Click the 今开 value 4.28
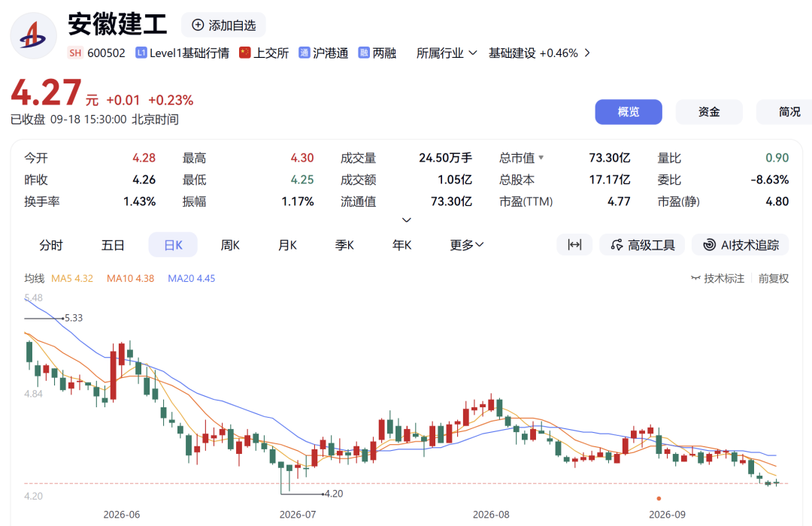 tap(144, 158)
